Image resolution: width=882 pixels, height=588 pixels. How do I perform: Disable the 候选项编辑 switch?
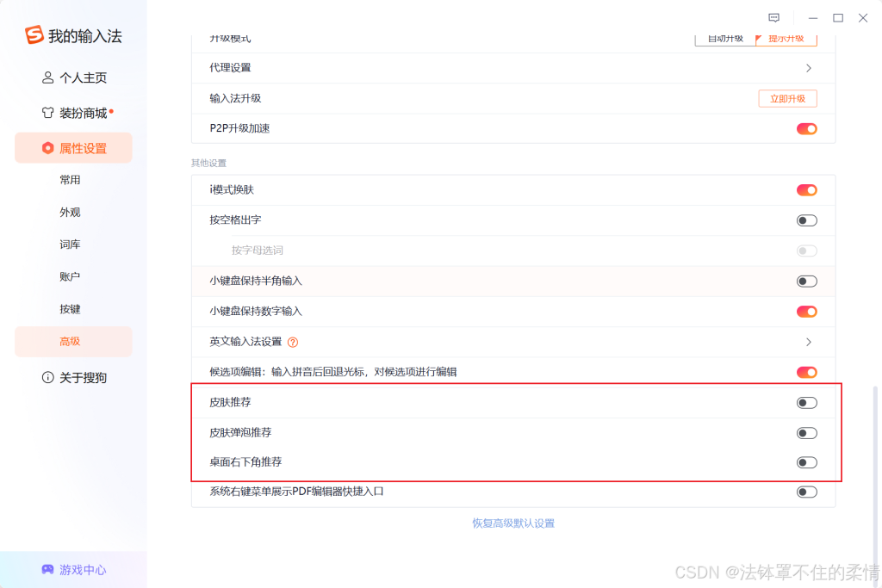806,372
